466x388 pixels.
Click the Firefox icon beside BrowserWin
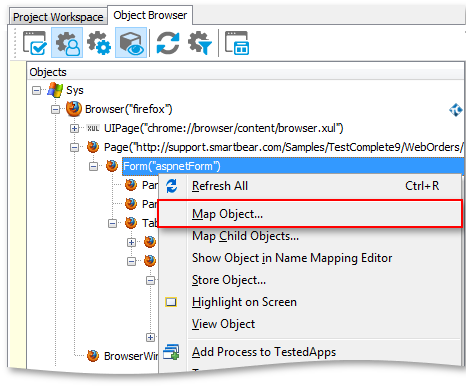pyautogui.click(x=93, y=356)
